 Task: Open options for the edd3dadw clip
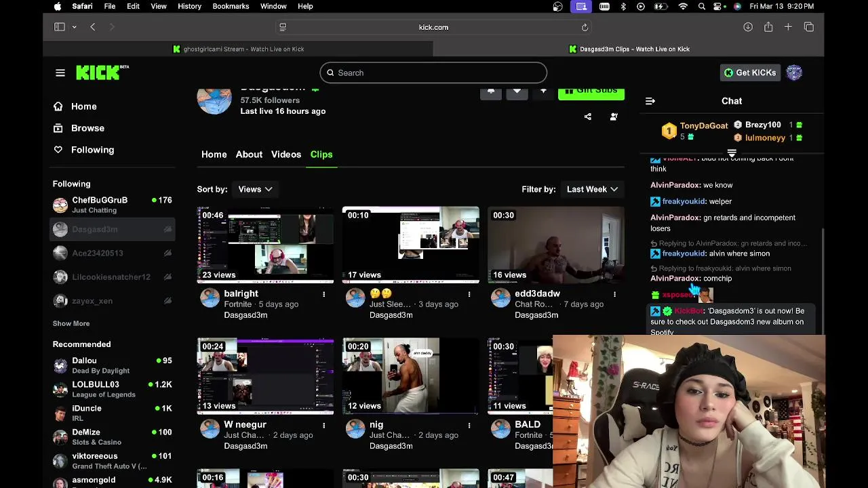click(x=614, y=294)
